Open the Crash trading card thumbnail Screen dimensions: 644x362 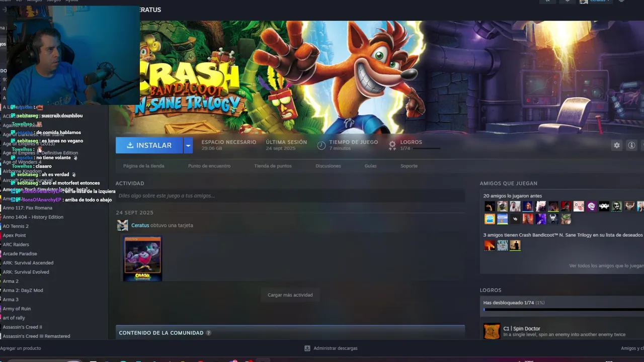click(142, 258)
